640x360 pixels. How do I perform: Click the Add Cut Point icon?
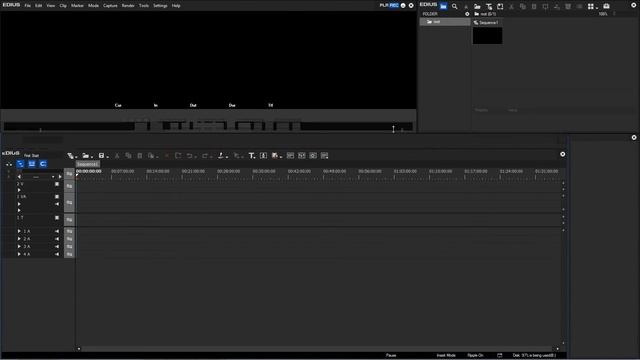click(221, 156)
